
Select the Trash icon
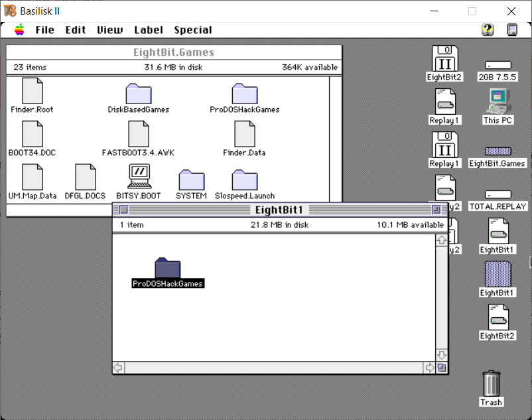click(x=491, y=388)
